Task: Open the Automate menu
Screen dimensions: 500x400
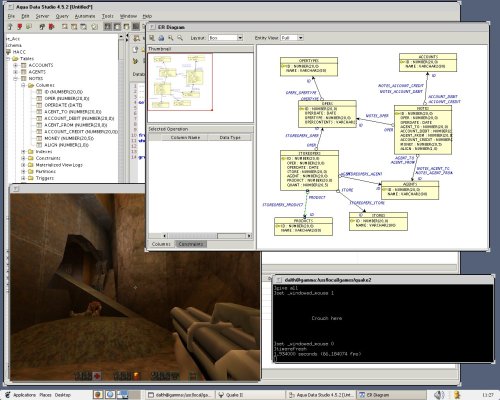Action: tap(85, 16)
